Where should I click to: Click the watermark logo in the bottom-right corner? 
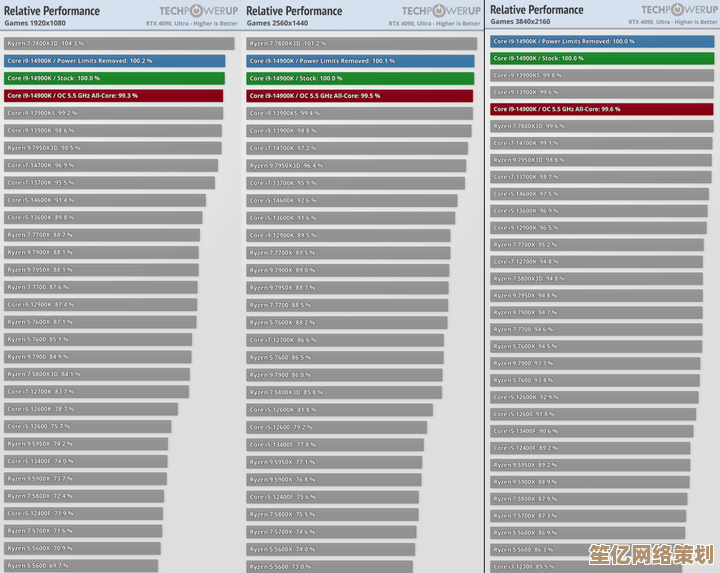(651, 552)
